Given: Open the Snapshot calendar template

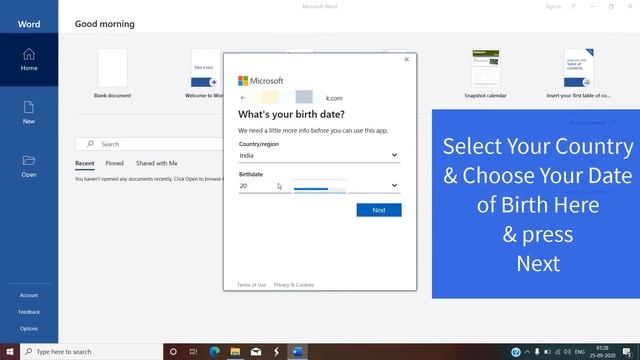Looking at the screenshot, I should [485, 73].
